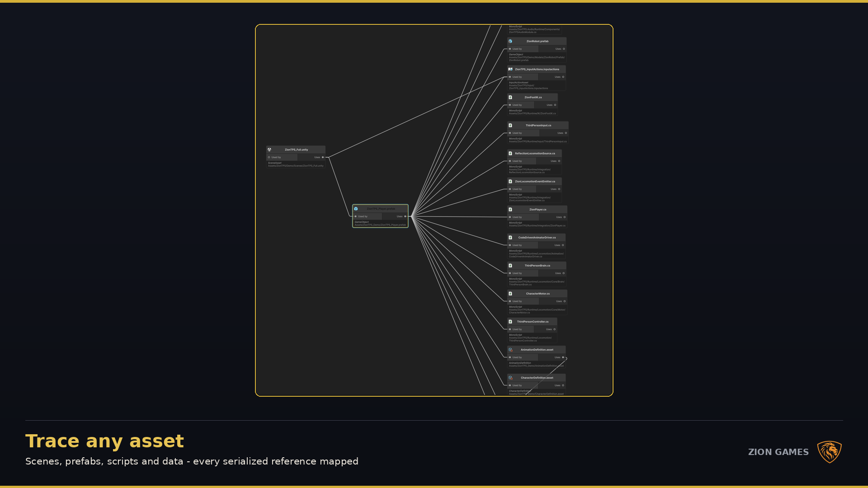Select the ZionTPS_InputActions.inputactions node title
The height and width of the screenshot is (488, 868).
(537, 69)
